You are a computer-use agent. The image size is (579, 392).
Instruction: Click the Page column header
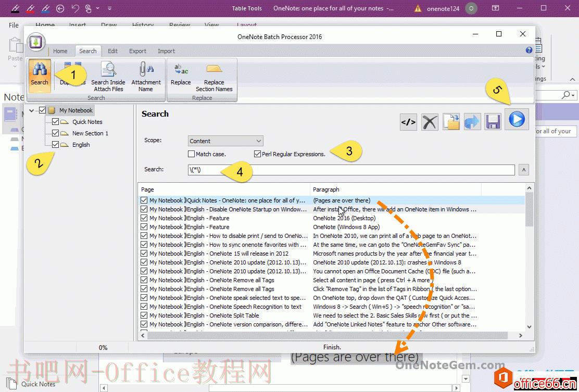pyautogui.click(x=224, y=189)
